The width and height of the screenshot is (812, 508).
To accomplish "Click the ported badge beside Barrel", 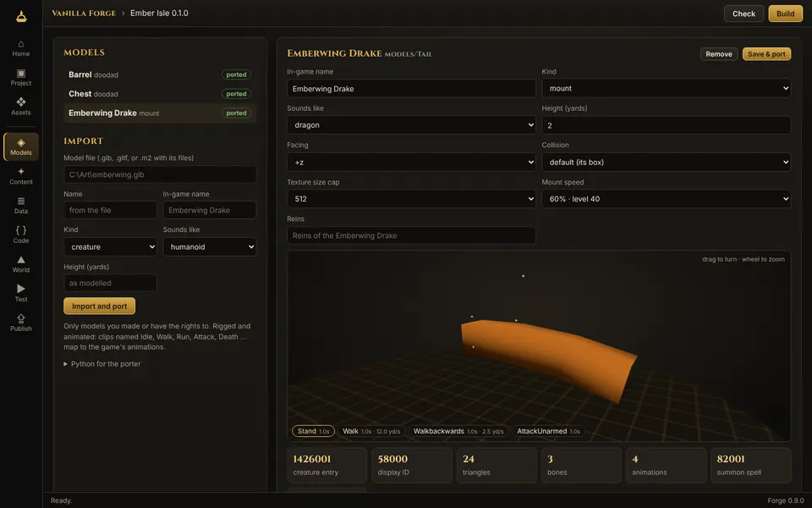I will click(236, 75).
